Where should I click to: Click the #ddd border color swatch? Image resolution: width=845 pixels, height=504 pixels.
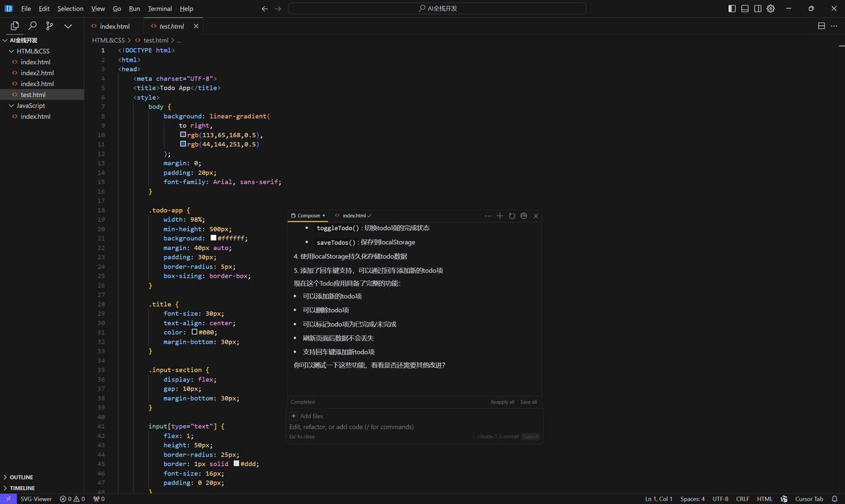coord(236,463)
